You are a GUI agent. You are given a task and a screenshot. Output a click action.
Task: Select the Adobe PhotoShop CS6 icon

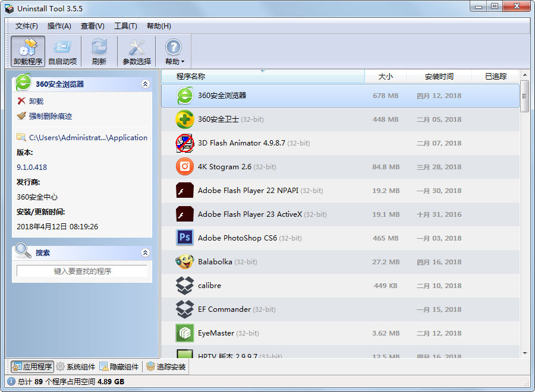185,238
